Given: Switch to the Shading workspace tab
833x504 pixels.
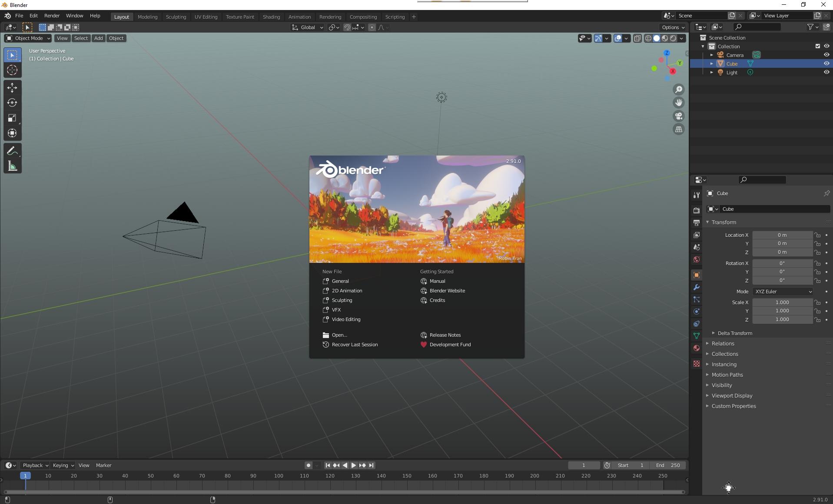Looking at the screenshot, I should 271,17.
